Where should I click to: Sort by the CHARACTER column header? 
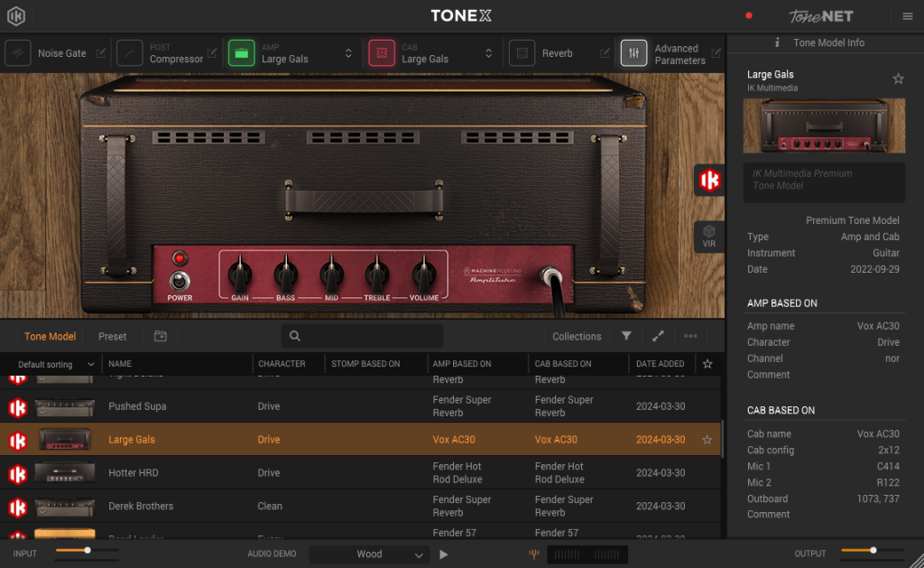tap(282, 364)
